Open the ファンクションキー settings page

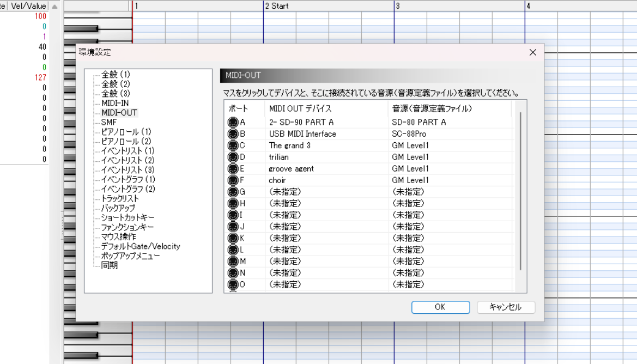click(x=127, y=227)
